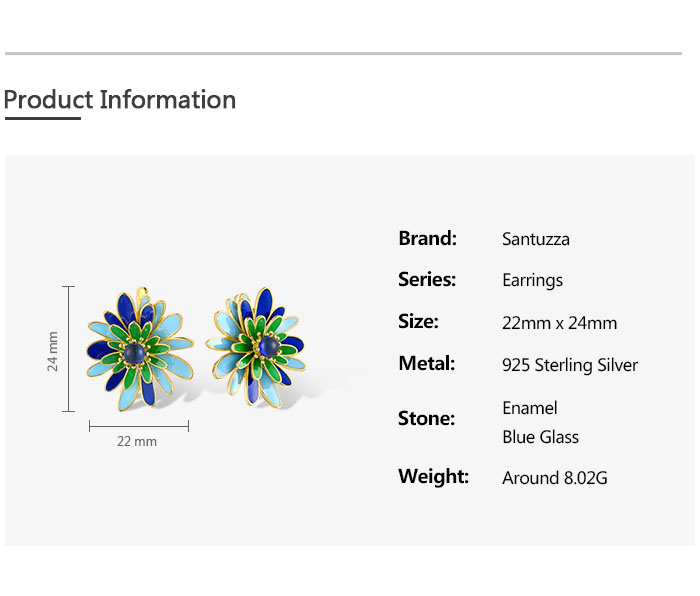The width and height of the screenshot is (700, 596).
Task: Click the Series: label
Action: coord(427,279)
